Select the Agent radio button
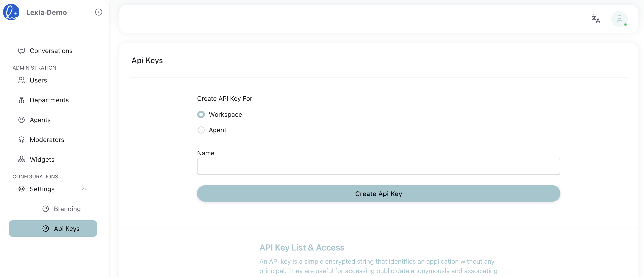Image resolution: width=644 pixels, height=277 pixels. tap(201, 130)
